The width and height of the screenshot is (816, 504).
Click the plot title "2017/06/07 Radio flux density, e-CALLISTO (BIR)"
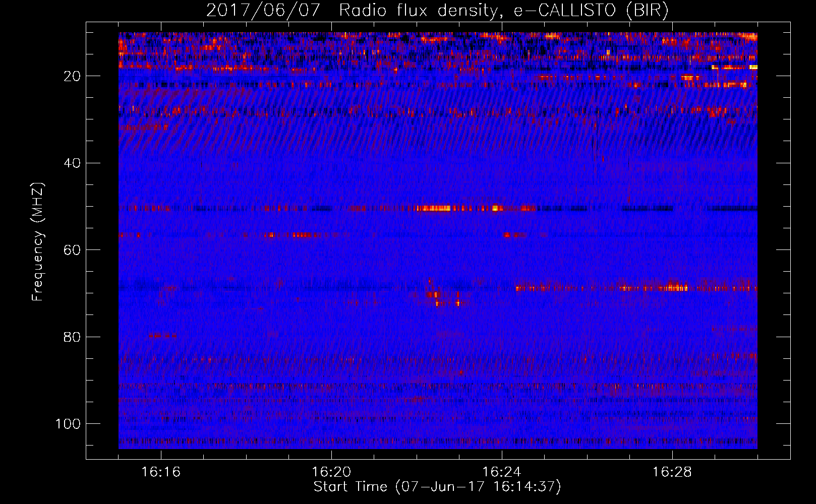click(437, 11)
